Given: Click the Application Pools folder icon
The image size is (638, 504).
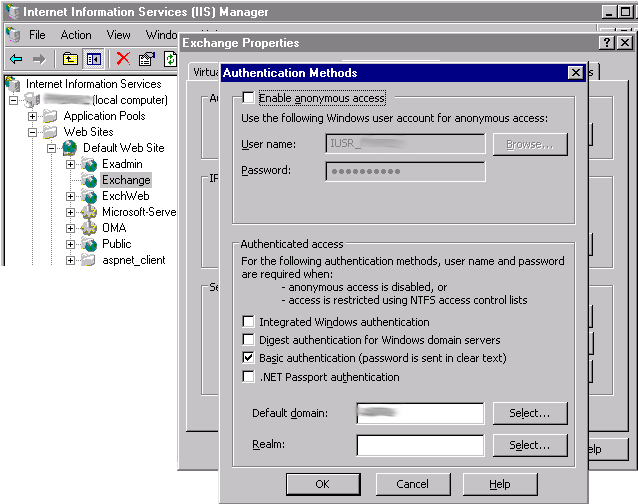Looking at the screenshot, I should click(x=50, y=116).
